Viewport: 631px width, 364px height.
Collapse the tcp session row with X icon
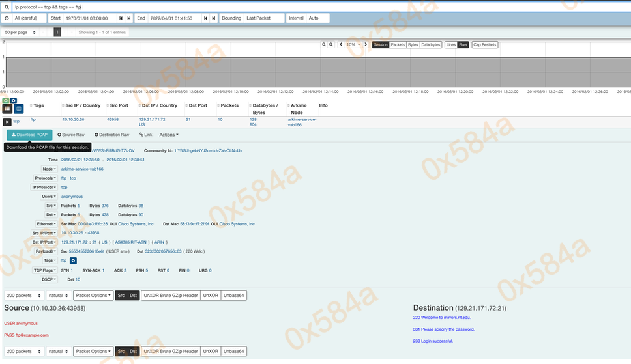point(7,122)
